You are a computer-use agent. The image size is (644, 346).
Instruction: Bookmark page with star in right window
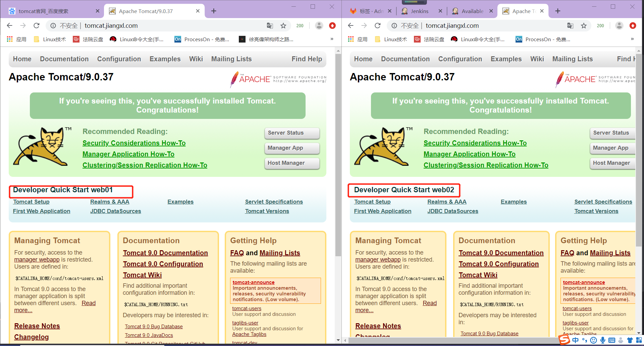click(x=584, y=25)
